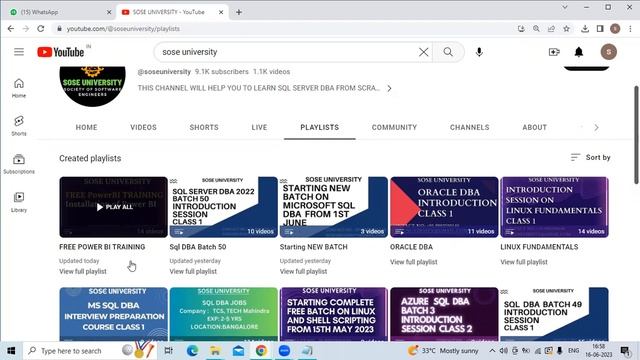Show more channel tabs with right chevron
This screenshot has width=640, height=360.
pyautogui.click(x=596, y=127)
